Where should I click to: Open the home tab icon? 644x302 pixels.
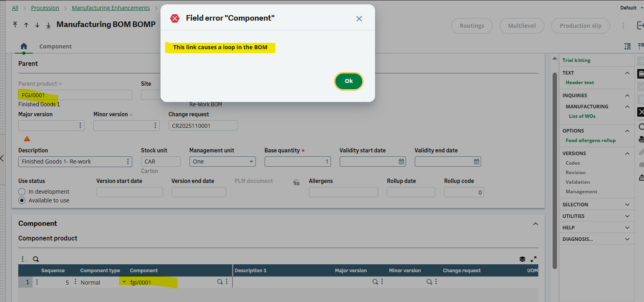[24, 46]
